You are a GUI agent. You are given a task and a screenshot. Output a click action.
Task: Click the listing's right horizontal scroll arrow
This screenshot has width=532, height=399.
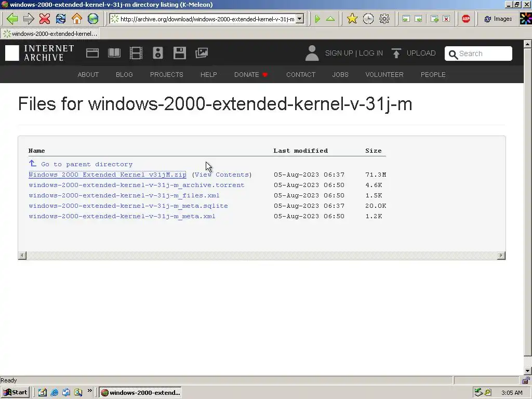tap(501, 256)
